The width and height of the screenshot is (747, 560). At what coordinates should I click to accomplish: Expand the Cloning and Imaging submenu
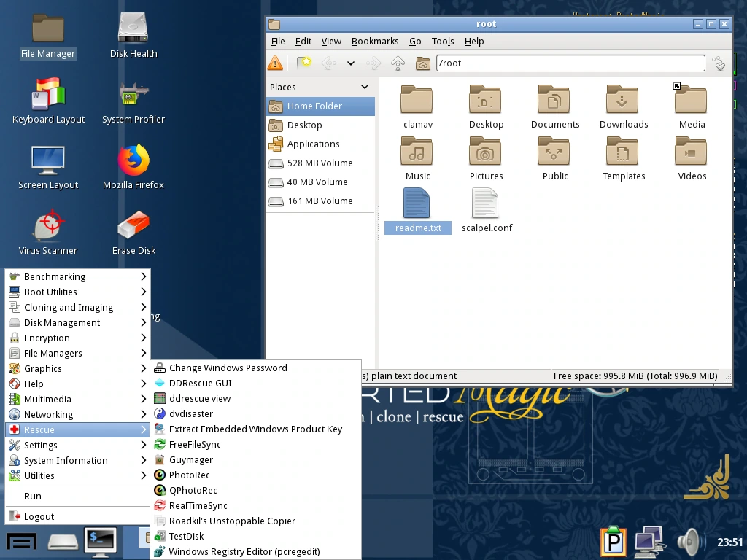77,307
